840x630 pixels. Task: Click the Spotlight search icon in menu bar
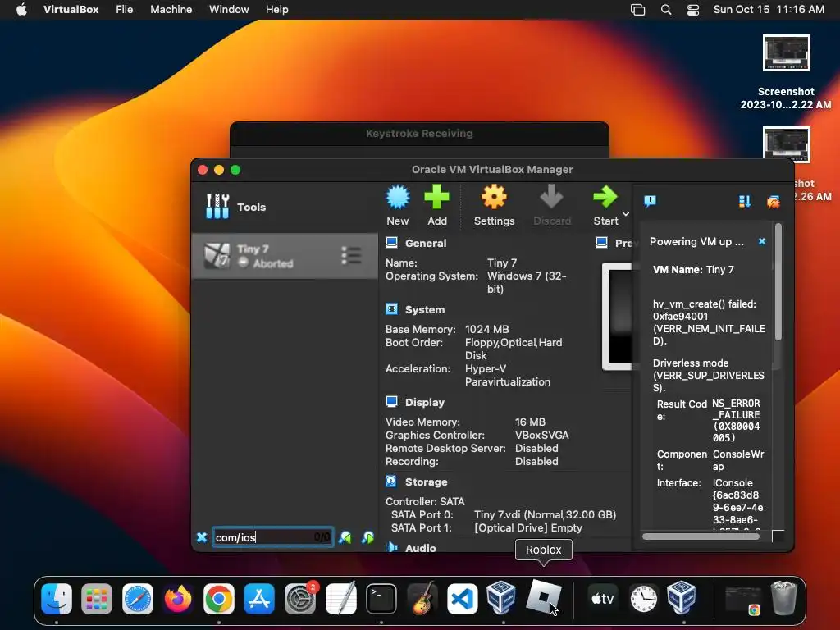click(x=666, y=10)
